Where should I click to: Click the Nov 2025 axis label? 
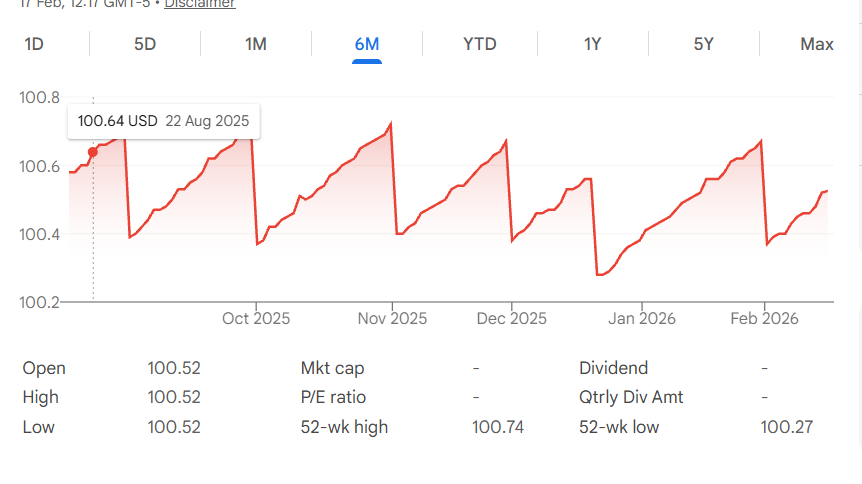(x=392, y=319)
